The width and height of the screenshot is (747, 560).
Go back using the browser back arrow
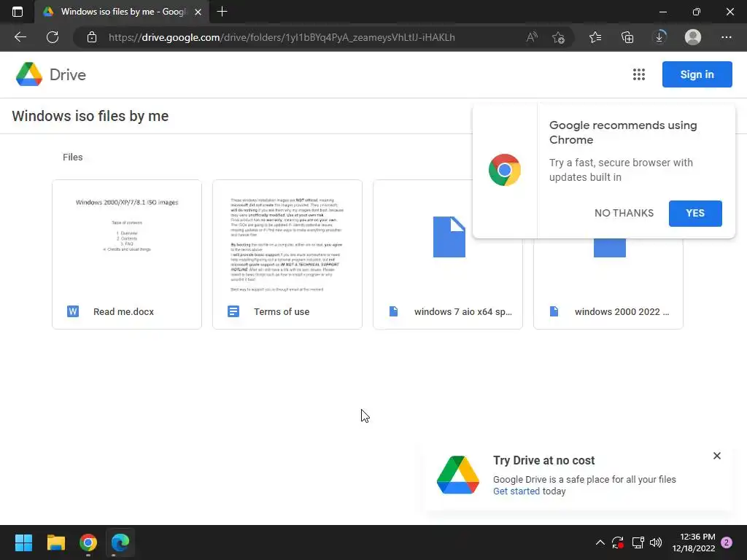coord(20,37)
